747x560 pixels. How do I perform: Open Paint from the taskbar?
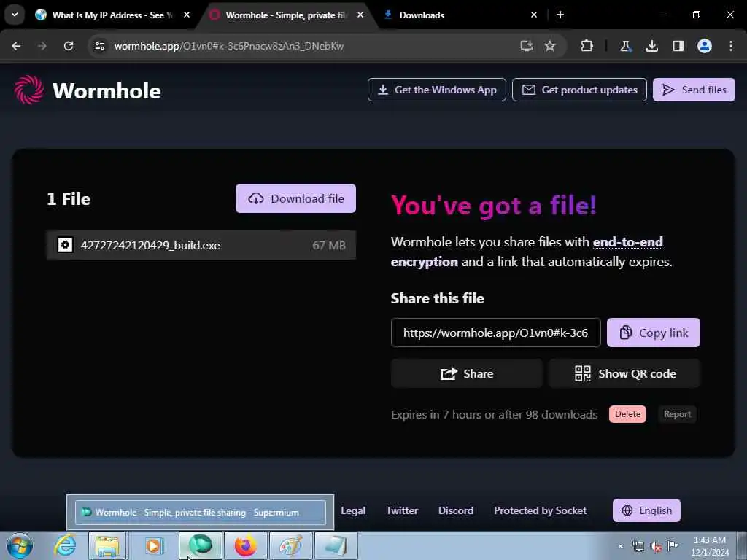point(290,545)
